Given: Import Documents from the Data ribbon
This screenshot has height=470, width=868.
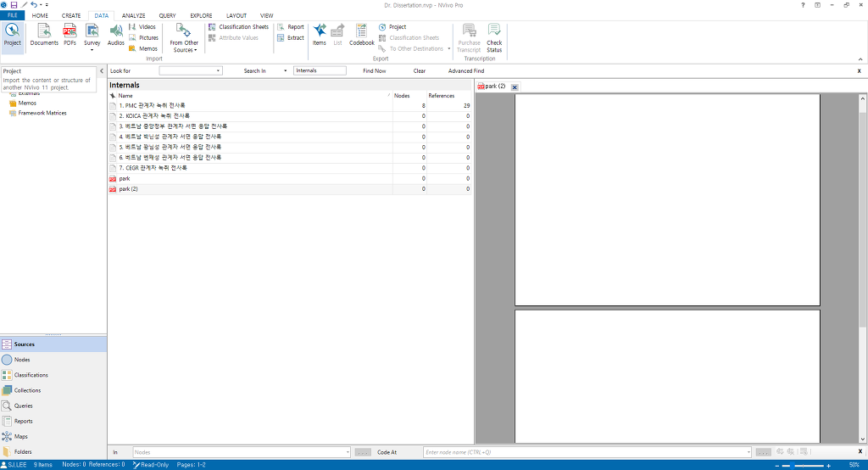Looking at the screenshot, I should (x=44, y=36).
